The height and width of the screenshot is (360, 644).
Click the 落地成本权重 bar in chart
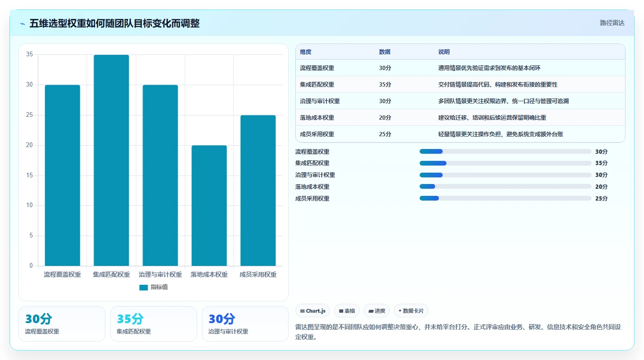coord(209,206)
